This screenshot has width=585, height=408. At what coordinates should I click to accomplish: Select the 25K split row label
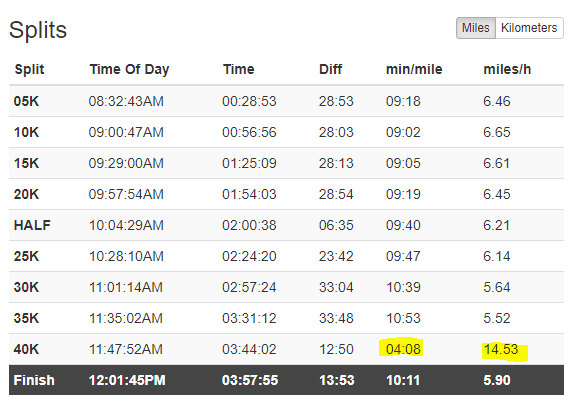point(26,256)
